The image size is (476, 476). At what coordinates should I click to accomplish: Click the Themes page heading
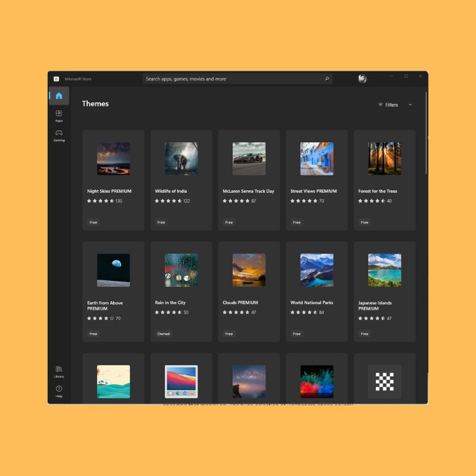point(95,104)
